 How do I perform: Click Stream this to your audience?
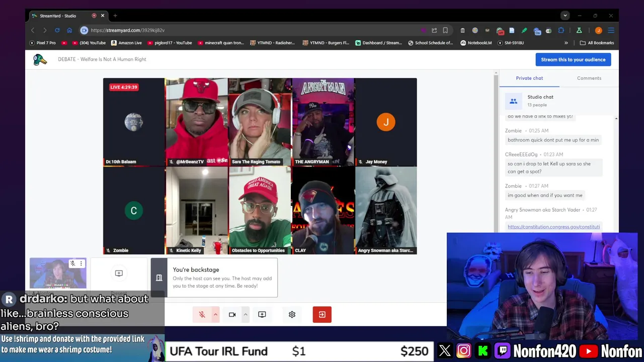pyautogui.click(x=573, y=59)
